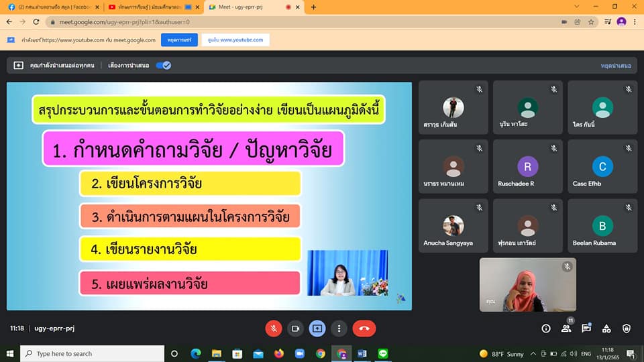Click the Windows taskbar search box
The width and height of the screenshot is (644, 362).
pos(93,353)
